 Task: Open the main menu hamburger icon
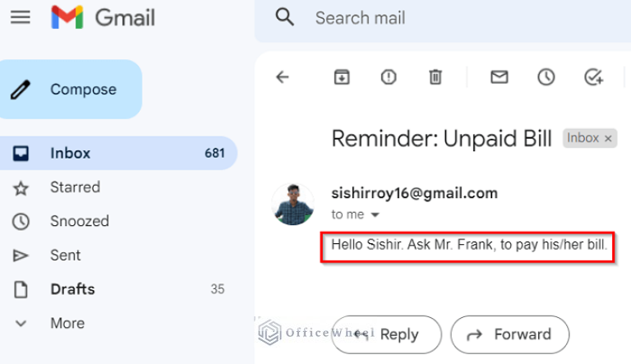pyautogui.click(x=20, y=17)
